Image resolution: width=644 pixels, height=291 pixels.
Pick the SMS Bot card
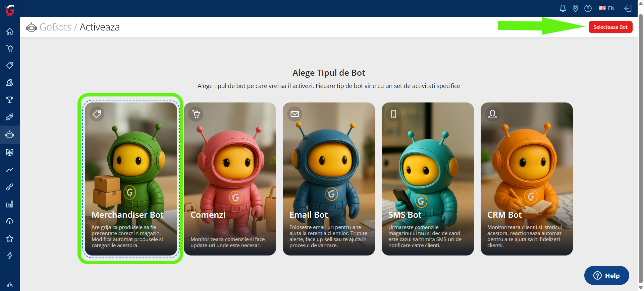[x=428, y=179]
